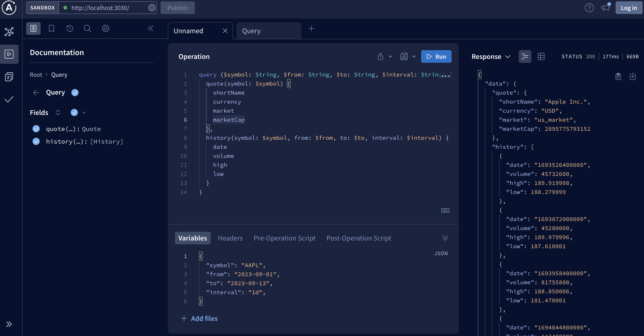Click the Apollo logo icon

click(x=9, y=7)
